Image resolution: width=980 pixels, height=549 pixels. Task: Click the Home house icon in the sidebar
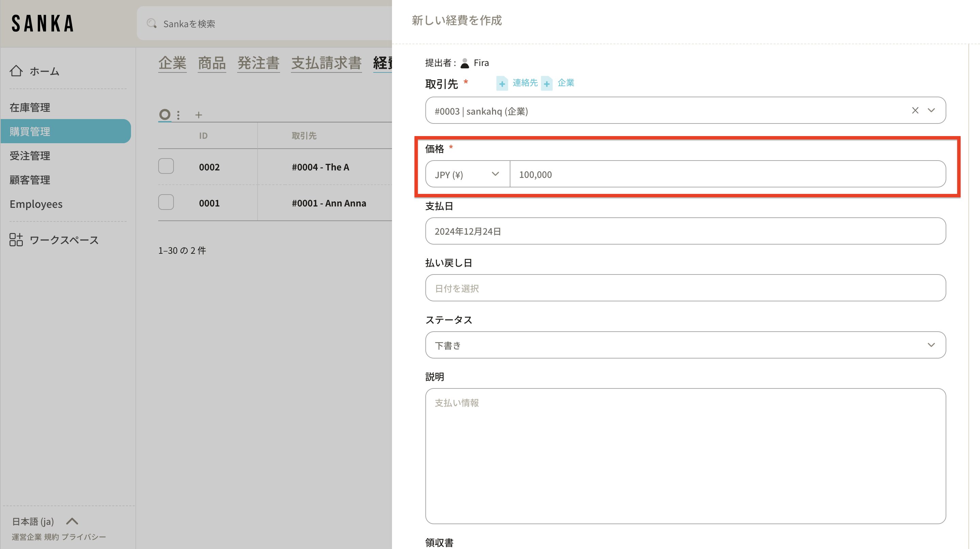16,71
